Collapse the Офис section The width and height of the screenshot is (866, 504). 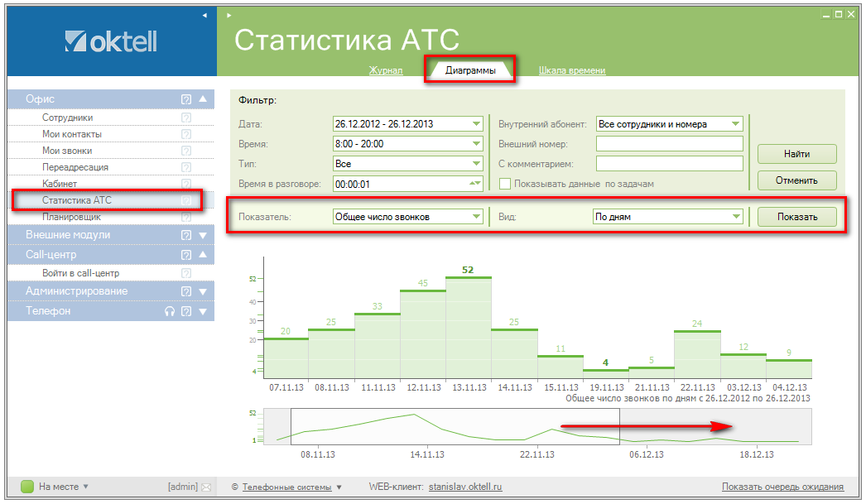[203, 98]
